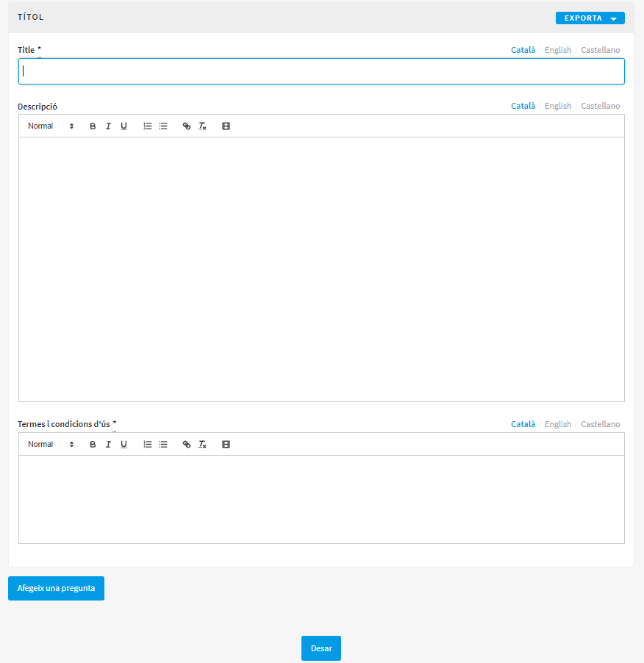The image size is (644, 663).
Task: Insert a video in the Descripció editor
Action: tap(226, 126)
